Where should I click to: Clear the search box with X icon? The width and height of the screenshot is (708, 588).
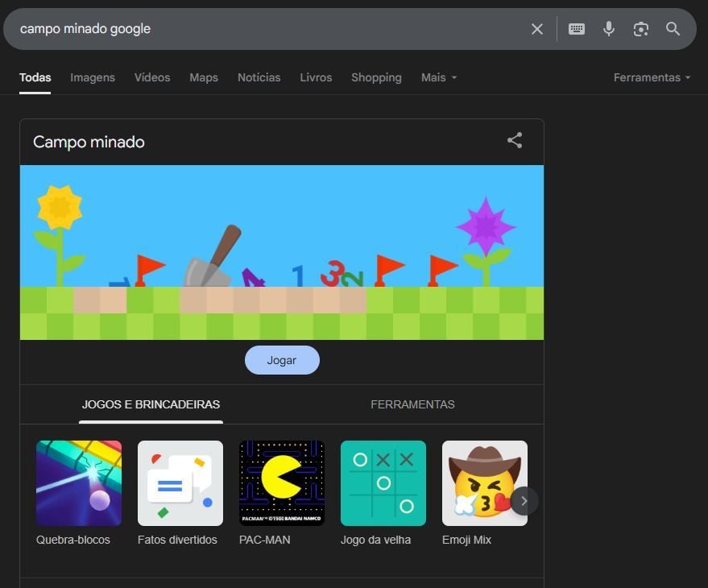(537, 29)
